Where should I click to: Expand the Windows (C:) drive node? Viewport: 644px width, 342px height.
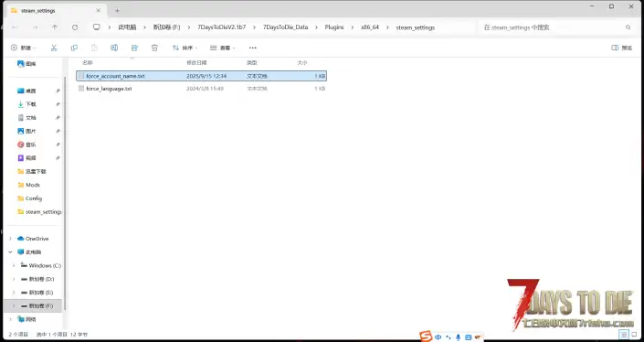click(x=14, y=265)
